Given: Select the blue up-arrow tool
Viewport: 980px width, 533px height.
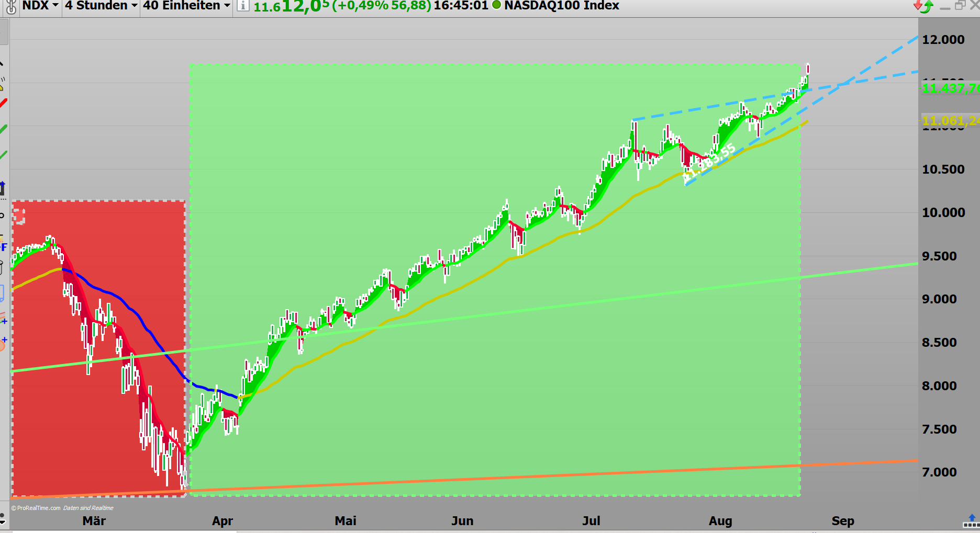Looking at the screenshot, I should [3, 189].
